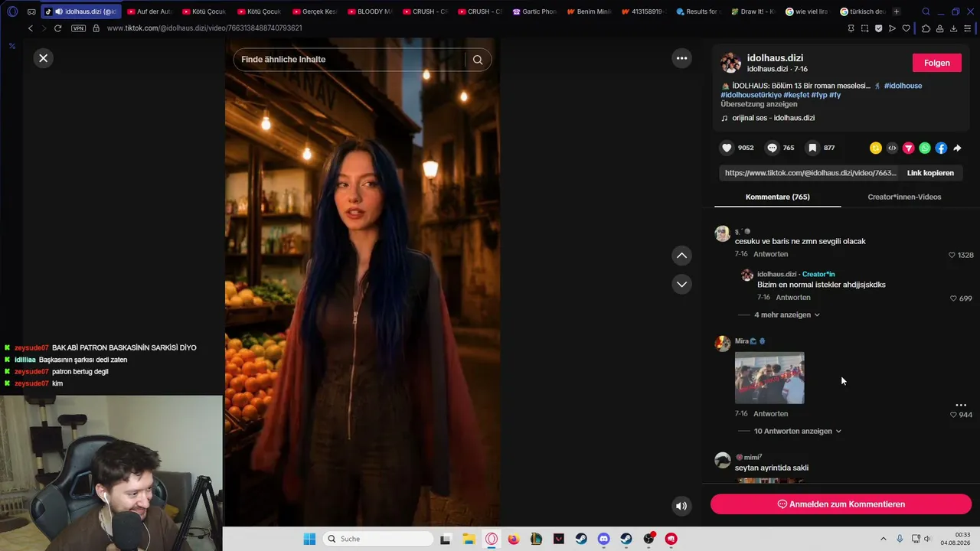Click Übersetzung anzeigen
Image resolution: width=980 pixels, height=551 pixels.
(759, 104)
